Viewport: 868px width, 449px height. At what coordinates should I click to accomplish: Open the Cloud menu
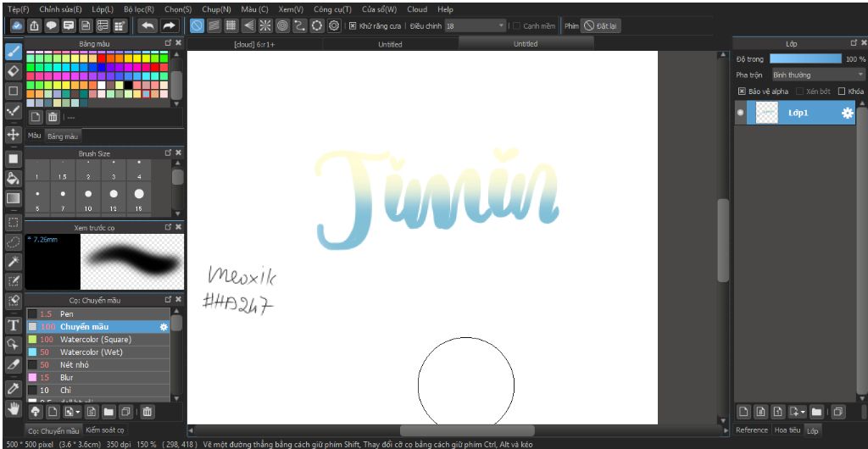(417, 9)
